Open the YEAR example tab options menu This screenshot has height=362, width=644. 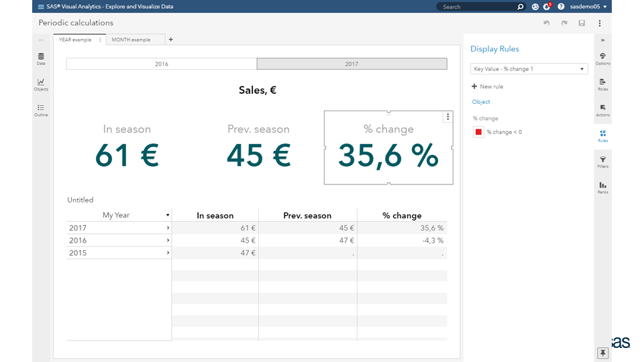click(100, 40)
